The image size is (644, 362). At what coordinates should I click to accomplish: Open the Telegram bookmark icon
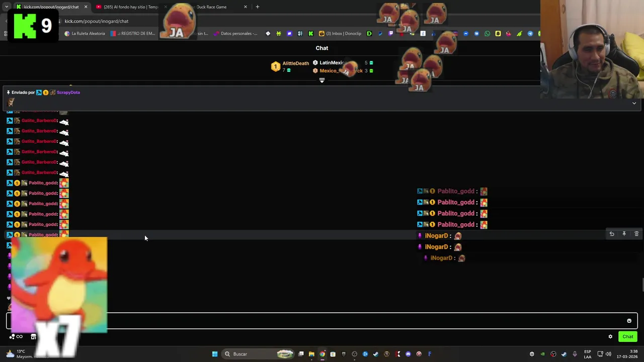pos(530,34)
